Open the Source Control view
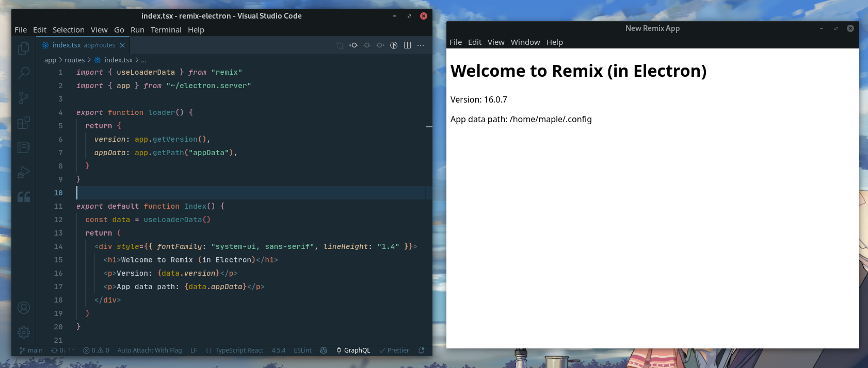 [24, 98]
